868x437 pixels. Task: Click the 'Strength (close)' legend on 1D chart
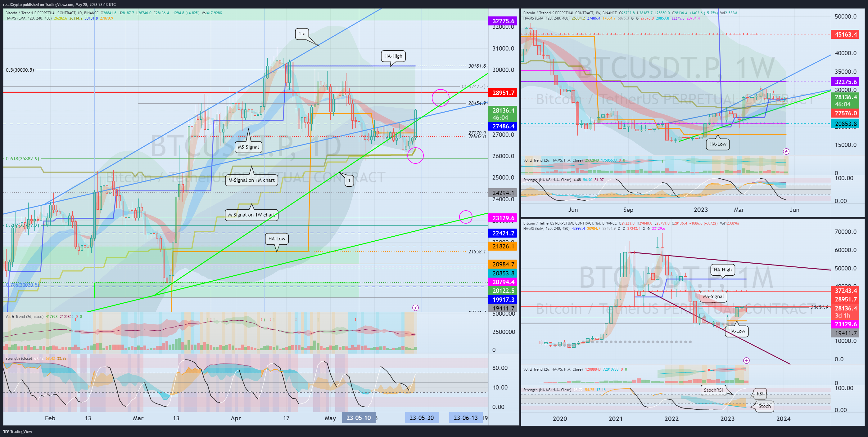pyautogui.click(x=36, y=358)
